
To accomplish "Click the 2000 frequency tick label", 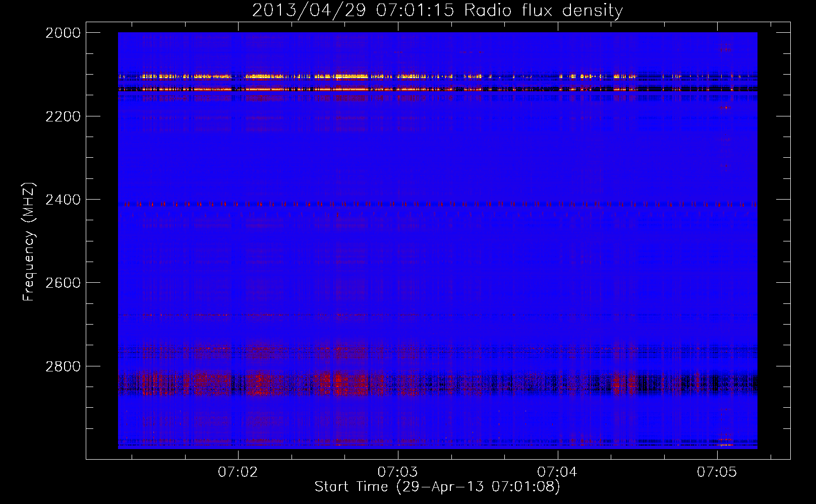I will coord(63,33).
